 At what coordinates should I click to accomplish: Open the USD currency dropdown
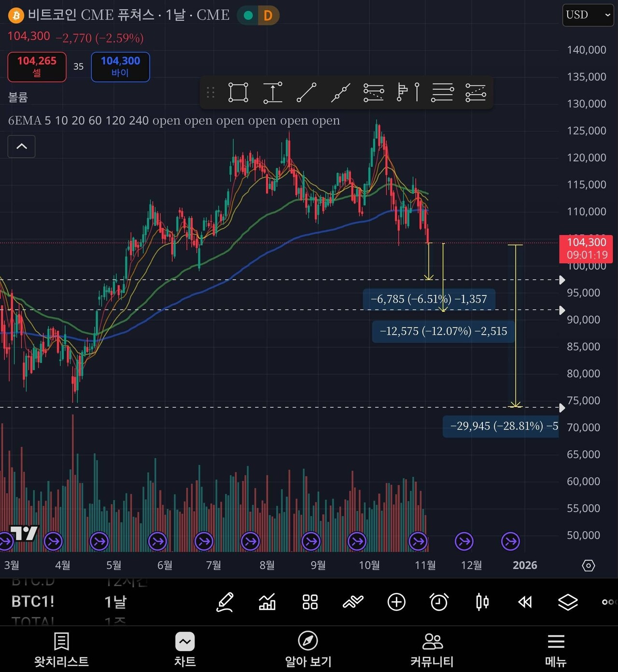pos(588,15)
